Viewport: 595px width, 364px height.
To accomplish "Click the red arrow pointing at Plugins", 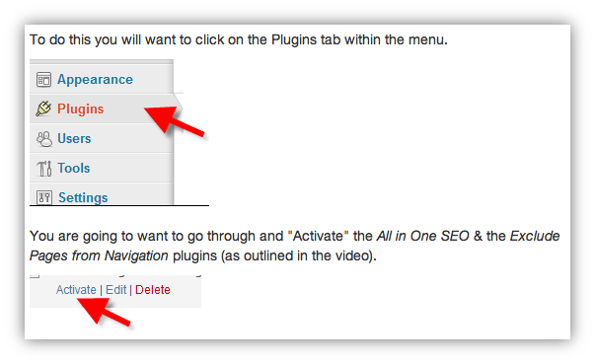I will [175, 119].
